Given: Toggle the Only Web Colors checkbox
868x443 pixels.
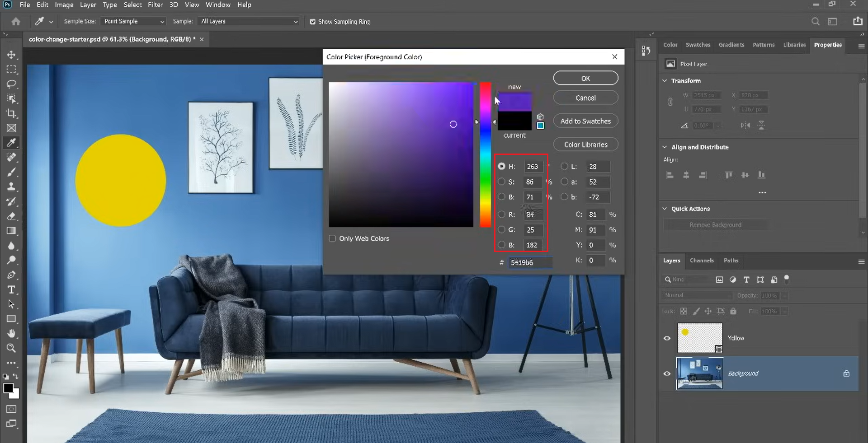Looking at the screenshot, I should 332,238.
